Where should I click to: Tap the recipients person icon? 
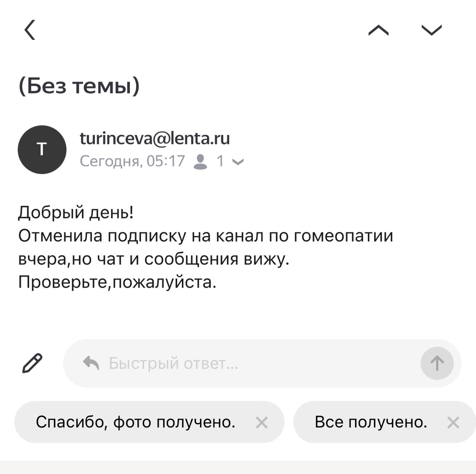pos(200,161)
